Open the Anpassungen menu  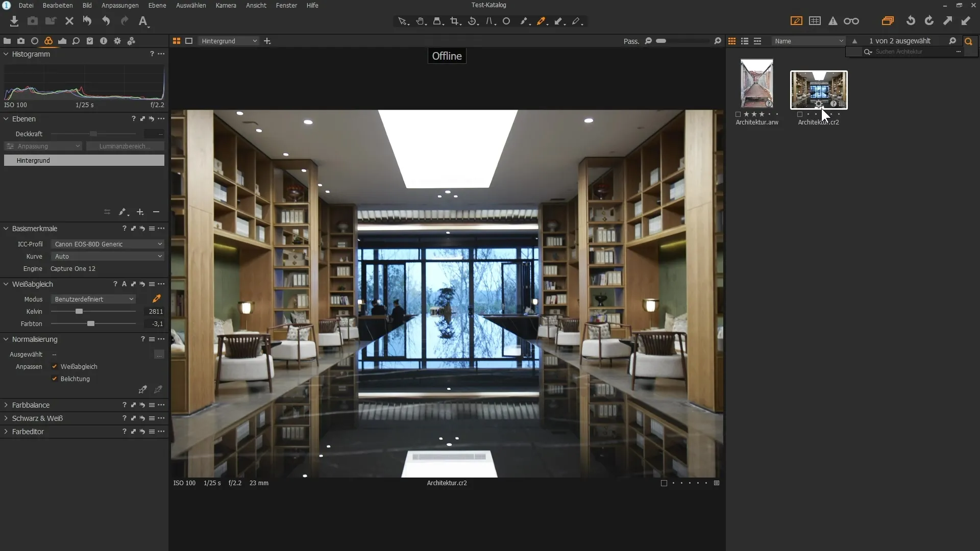[120, 5]
